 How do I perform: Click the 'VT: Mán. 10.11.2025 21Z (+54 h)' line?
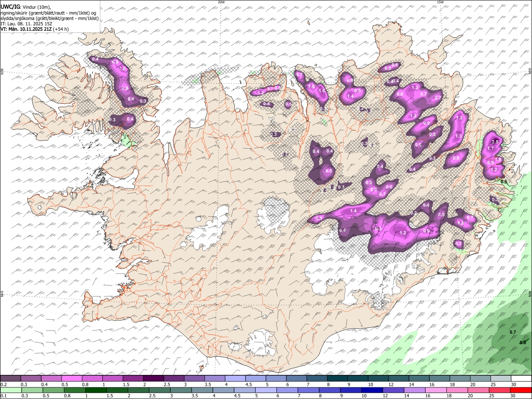35,29
